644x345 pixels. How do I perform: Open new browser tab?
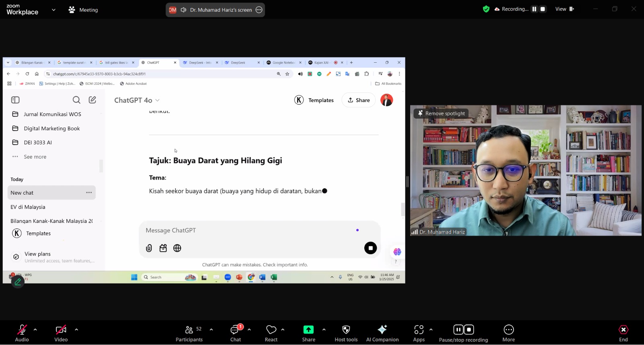coord(351,63)
